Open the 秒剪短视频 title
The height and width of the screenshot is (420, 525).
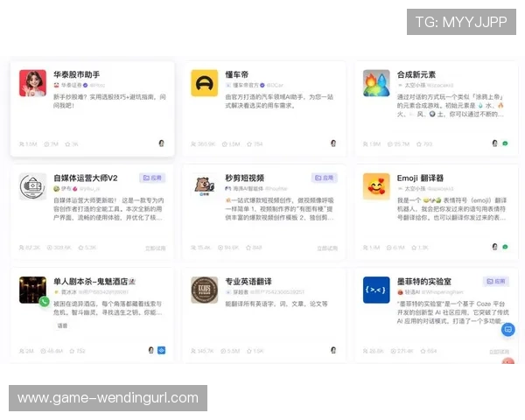[245, 178]
